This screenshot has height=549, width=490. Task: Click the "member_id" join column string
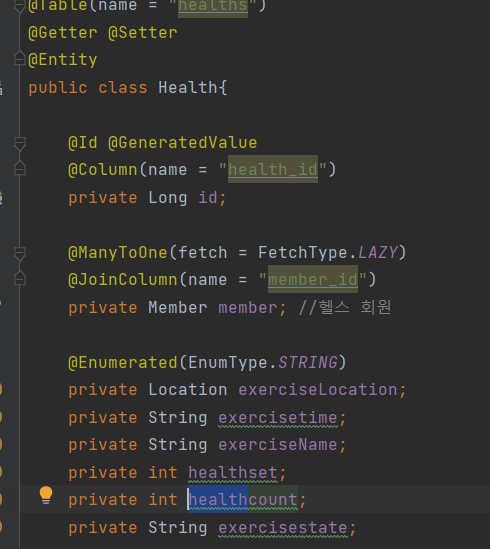[x=313, y=280]
